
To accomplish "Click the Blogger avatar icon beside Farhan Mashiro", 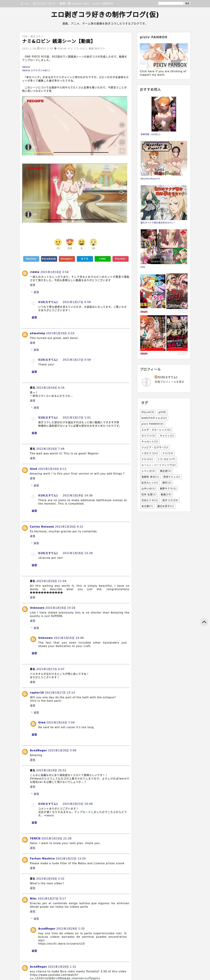I will (x=25, y=860).
